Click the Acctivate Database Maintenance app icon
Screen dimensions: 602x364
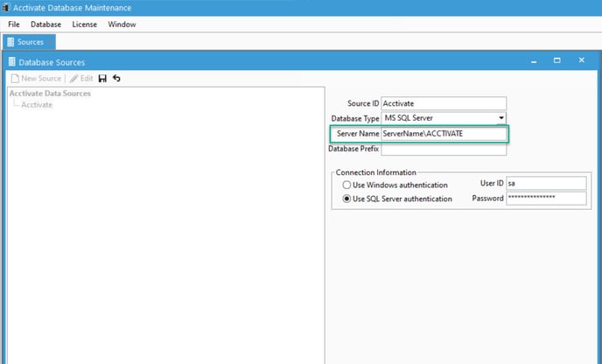click(x=6, y=8)
